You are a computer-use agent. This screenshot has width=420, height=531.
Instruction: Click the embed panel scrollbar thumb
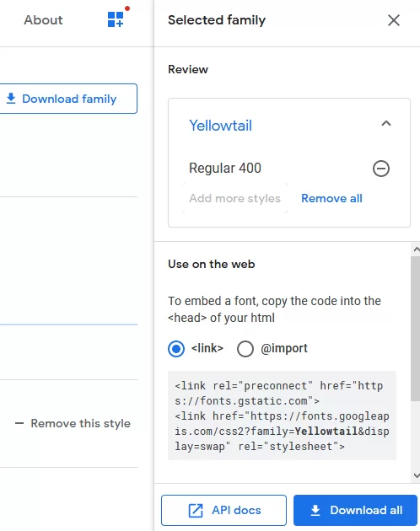pos(416,329)
